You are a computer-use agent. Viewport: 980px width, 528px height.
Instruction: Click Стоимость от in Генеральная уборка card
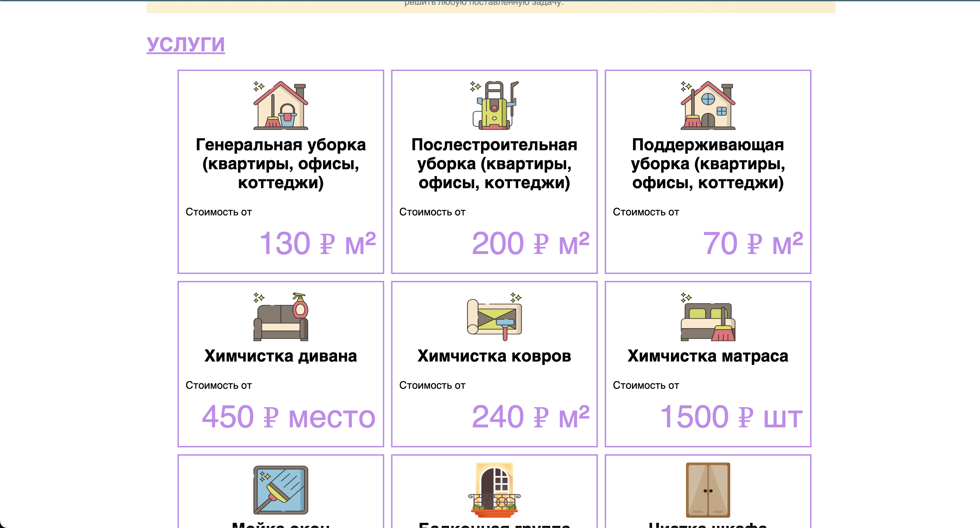pos(219,212)
